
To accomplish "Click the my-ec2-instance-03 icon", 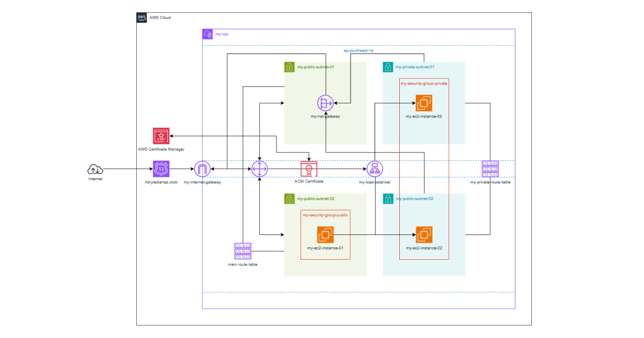I will tap(423, 102).
